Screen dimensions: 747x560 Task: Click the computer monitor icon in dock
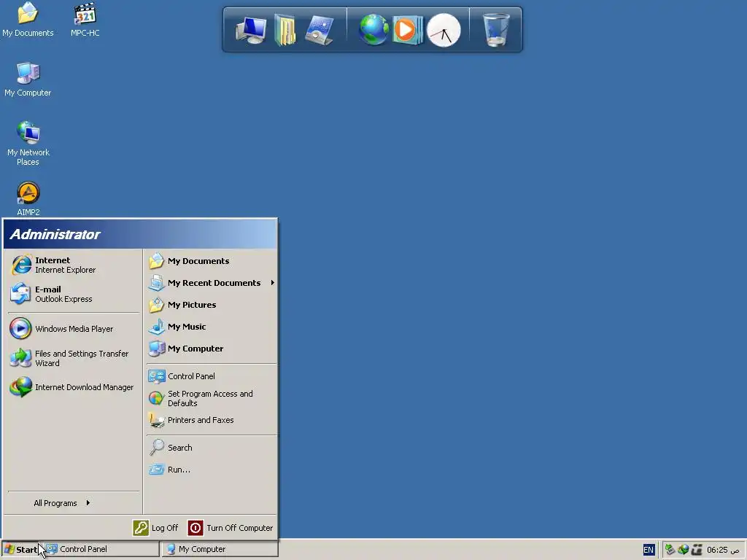tap(251, 30)
